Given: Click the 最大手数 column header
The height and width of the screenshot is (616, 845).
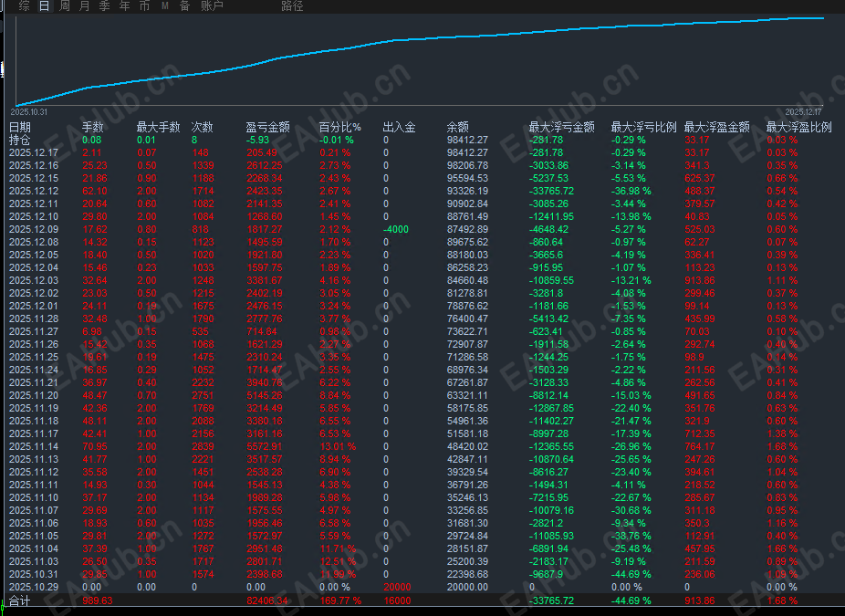Looking at the screenshot, I should 158,127.
